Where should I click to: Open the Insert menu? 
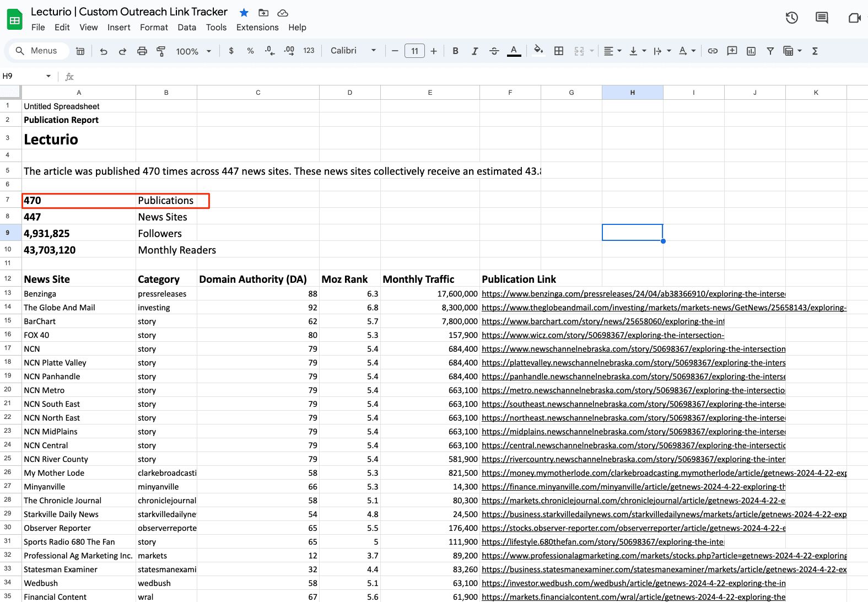click(x=119, y=28)
